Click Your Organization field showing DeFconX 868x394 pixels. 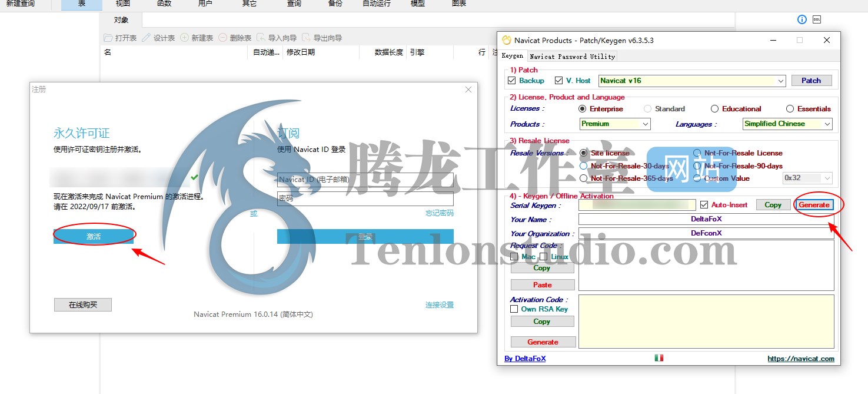(x=706, y=233)
